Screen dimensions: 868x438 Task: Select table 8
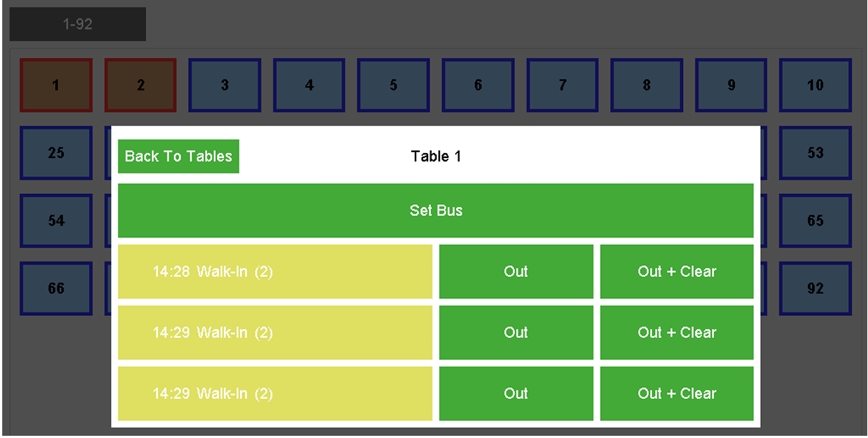[646, 85]
